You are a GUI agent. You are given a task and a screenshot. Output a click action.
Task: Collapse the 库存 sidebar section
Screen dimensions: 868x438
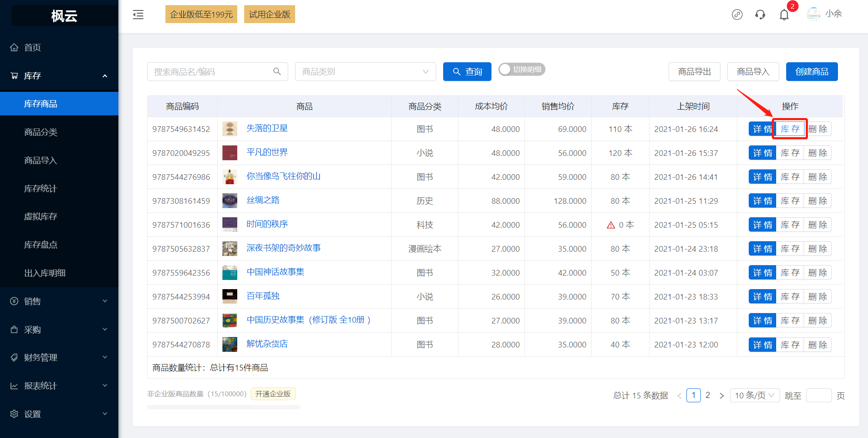(59, 76)
